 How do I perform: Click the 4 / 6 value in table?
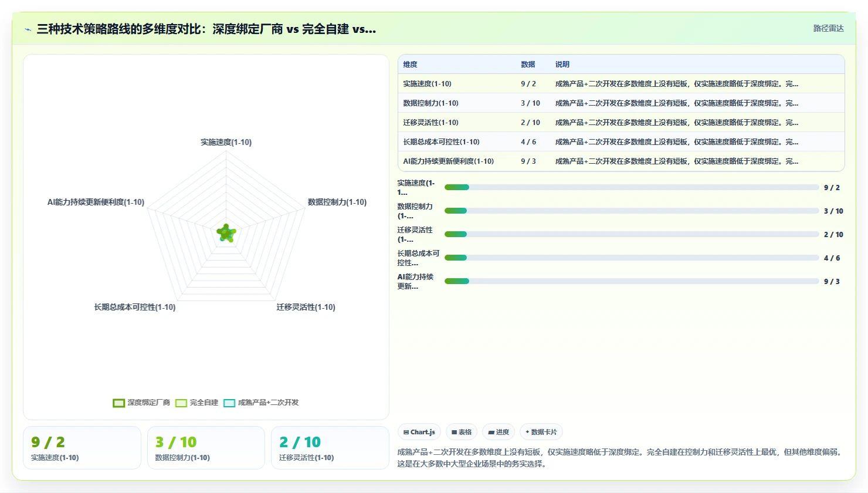click(528, 142)
